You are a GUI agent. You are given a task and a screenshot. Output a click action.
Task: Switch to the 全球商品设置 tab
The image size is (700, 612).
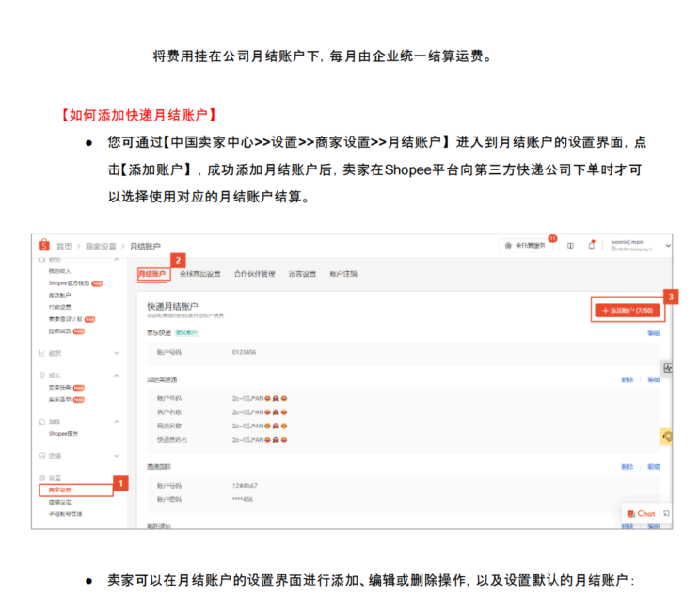200,274
